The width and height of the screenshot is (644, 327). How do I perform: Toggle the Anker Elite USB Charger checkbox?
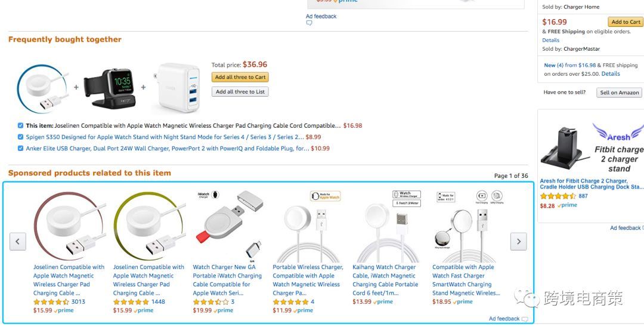tap(21, 149)
